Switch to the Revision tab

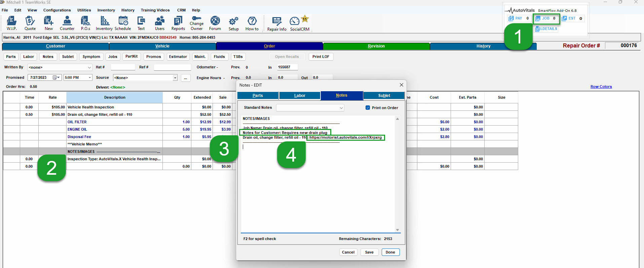point(376,46)
